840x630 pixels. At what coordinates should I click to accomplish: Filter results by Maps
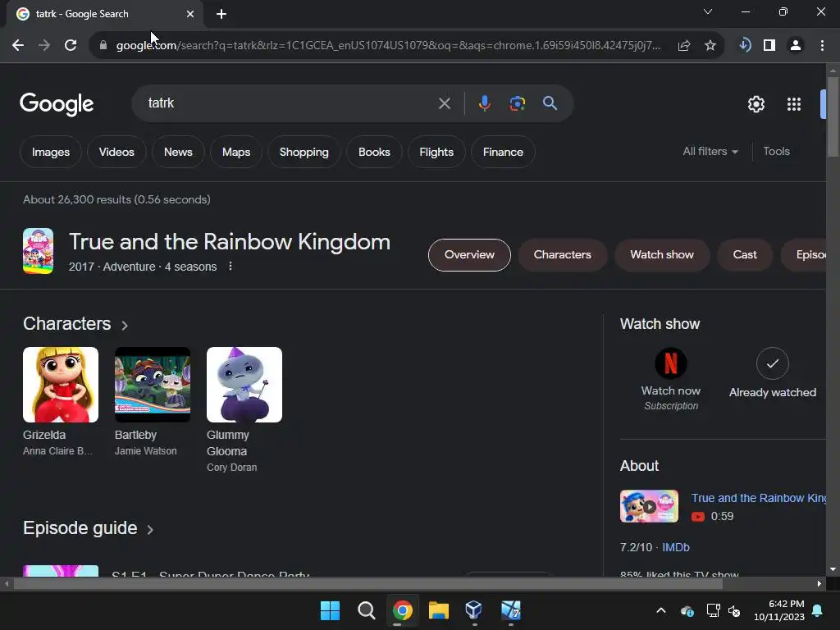tap(235, 152)
